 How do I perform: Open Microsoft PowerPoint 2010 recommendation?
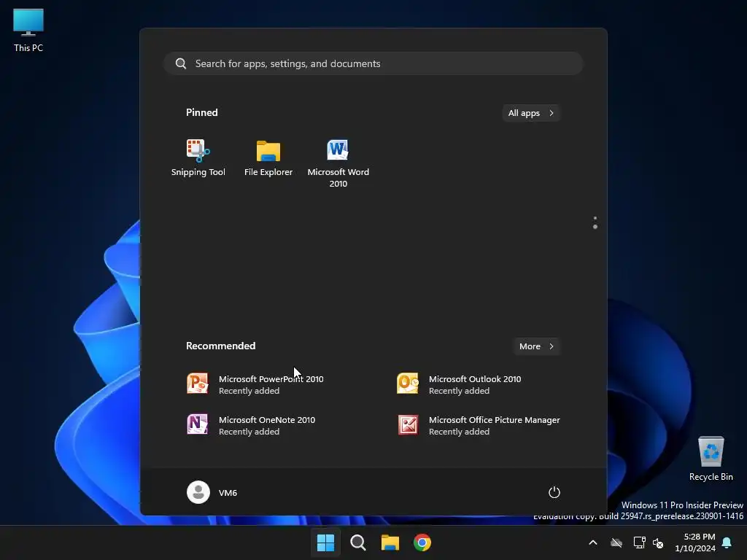coord(255,384)
